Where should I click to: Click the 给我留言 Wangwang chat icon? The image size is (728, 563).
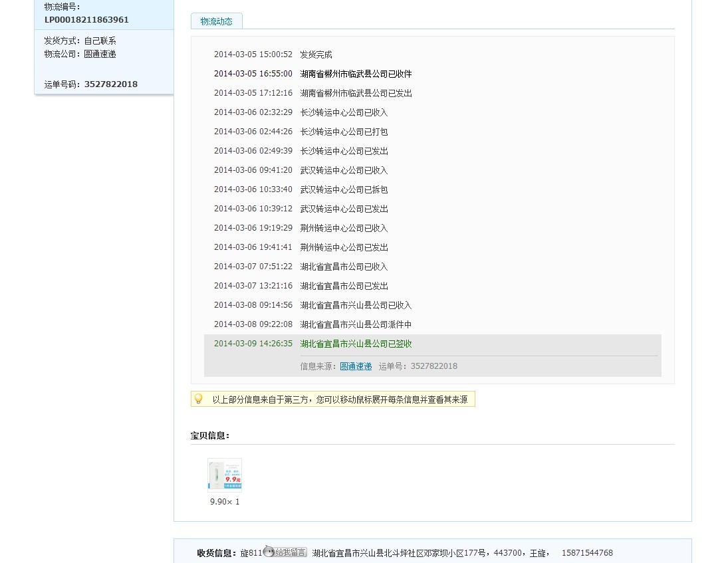[285, 552]
